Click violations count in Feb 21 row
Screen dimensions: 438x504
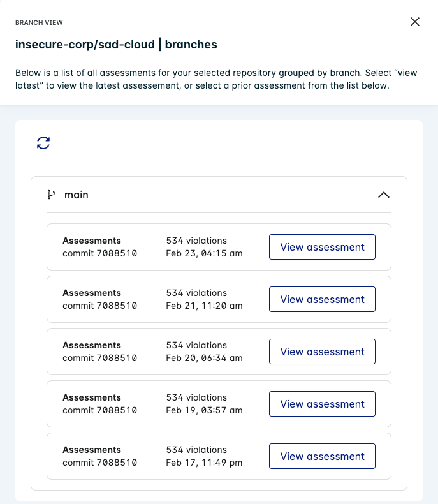tap(196, 293)
